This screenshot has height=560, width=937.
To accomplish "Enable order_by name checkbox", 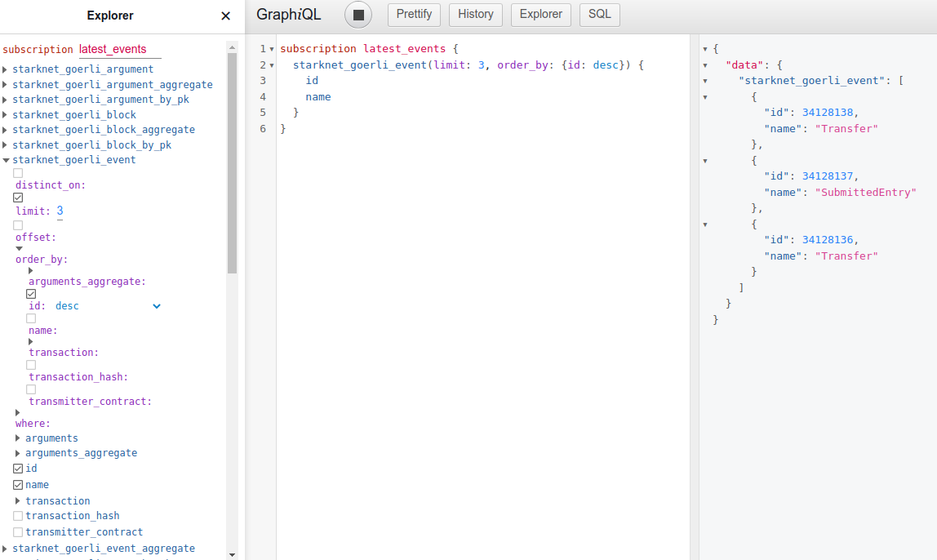I will click(31, 318).
